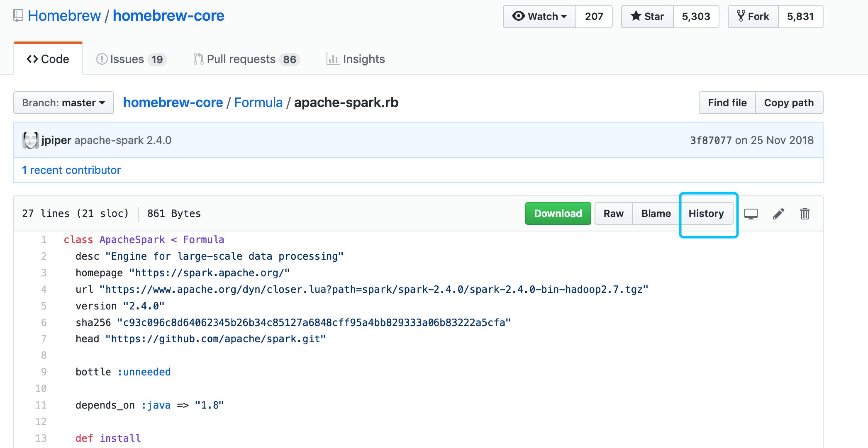Screen dimensions: 868x448
Task: Expand the Branch: master dropdown
Action: click(x=63, y=103)
